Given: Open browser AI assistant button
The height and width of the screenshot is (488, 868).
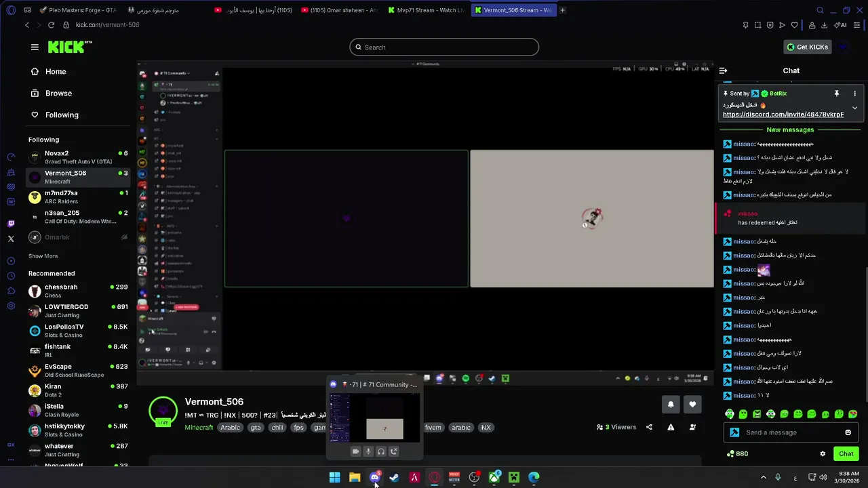Looking at the screenshot, I should pyautogui.click(x=841, y=25).
